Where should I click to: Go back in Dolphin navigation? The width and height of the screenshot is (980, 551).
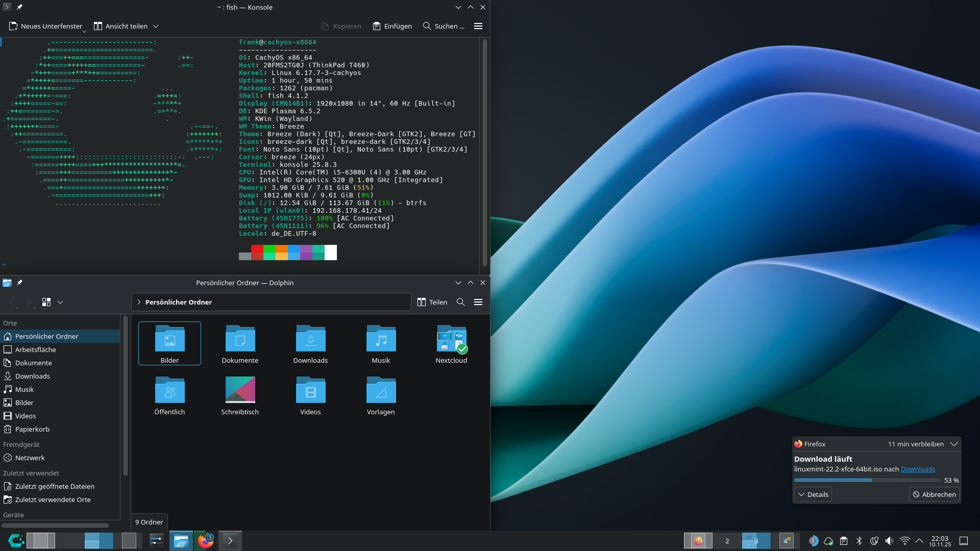12,302
